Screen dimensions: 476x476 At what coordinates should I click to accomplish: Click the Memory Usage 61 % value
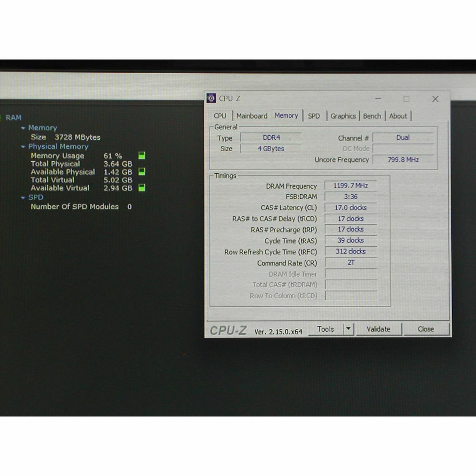(x=113, y=156)
